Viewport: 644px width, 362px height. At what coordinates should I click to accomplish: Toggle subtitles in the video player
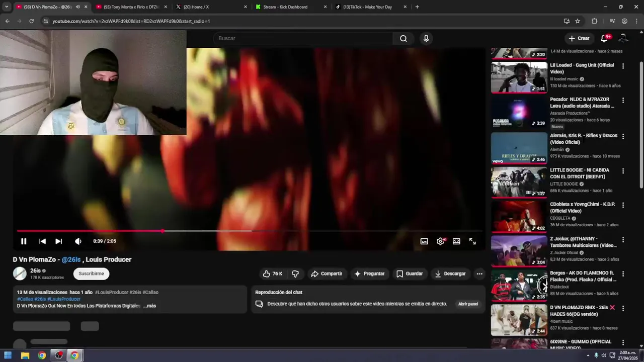[424, 241]
